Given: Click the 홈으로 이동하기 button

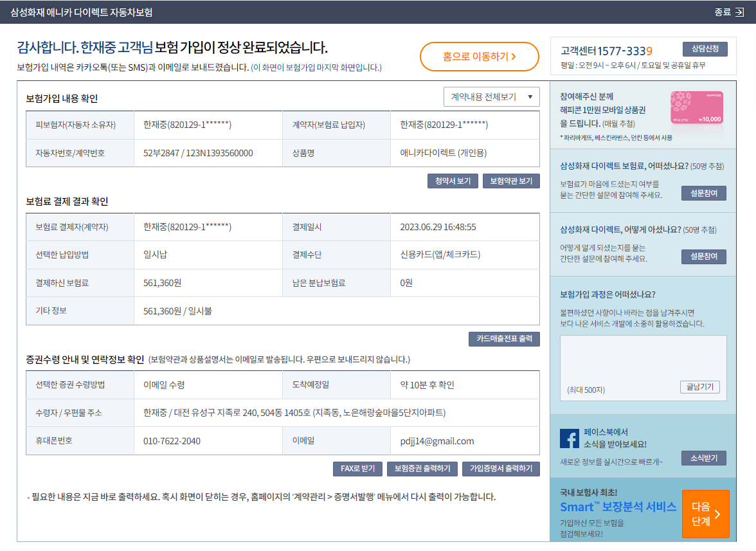Looking at the screenshot, I should tap(479, 57).
